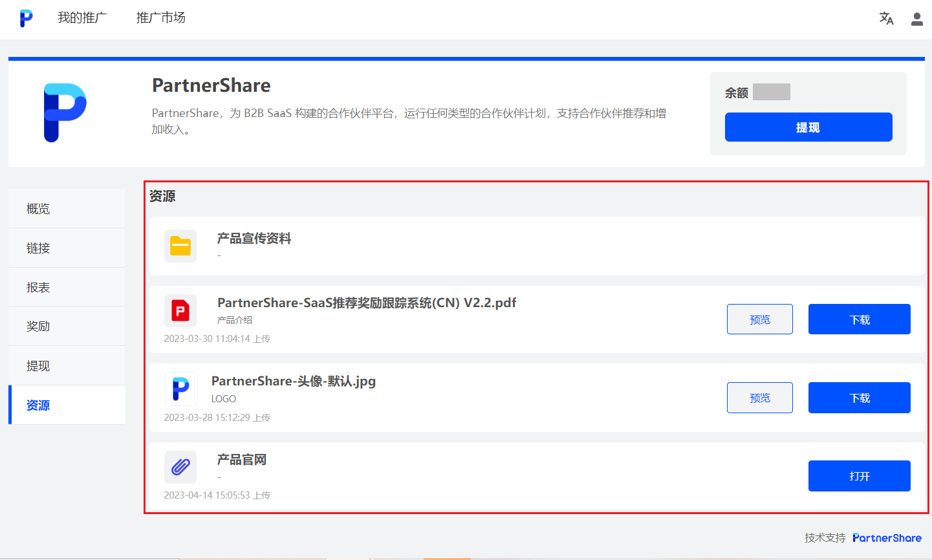Click the file name PartnerShare-头像-默认.jpg
This screenshot has height=560, width=932.
pyautogui.click(x=294, y=381)
